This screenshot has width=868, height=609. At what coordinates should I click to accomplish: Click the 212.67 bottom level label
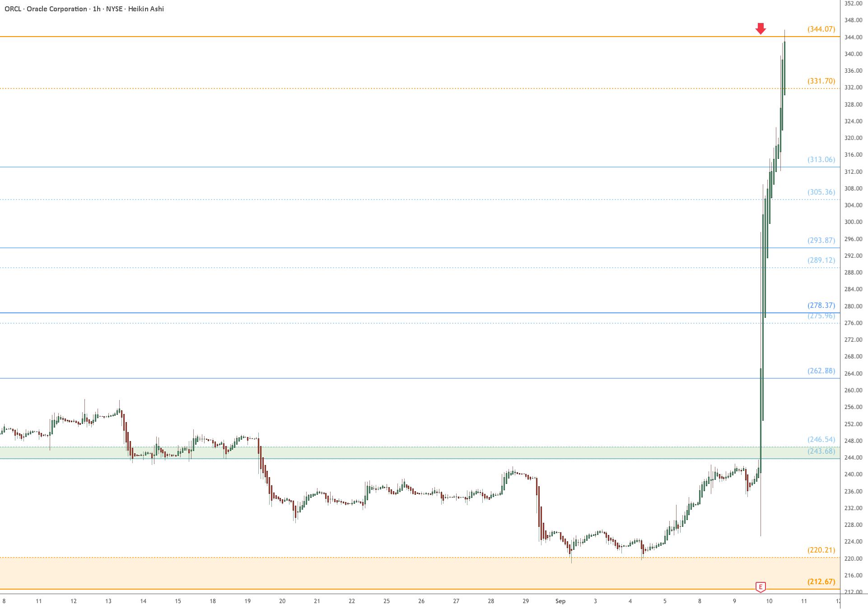pos(821,581)
